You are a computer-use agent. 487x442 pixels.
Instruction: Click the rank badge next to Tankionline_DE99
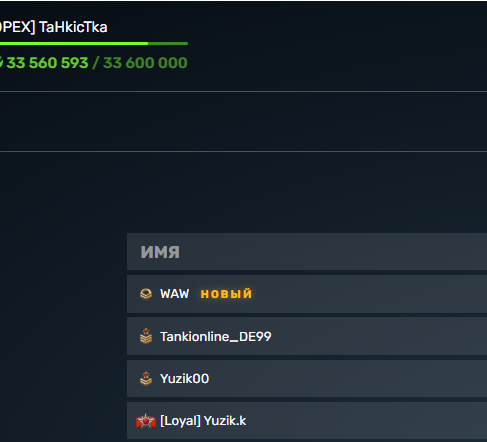(146, 336)
